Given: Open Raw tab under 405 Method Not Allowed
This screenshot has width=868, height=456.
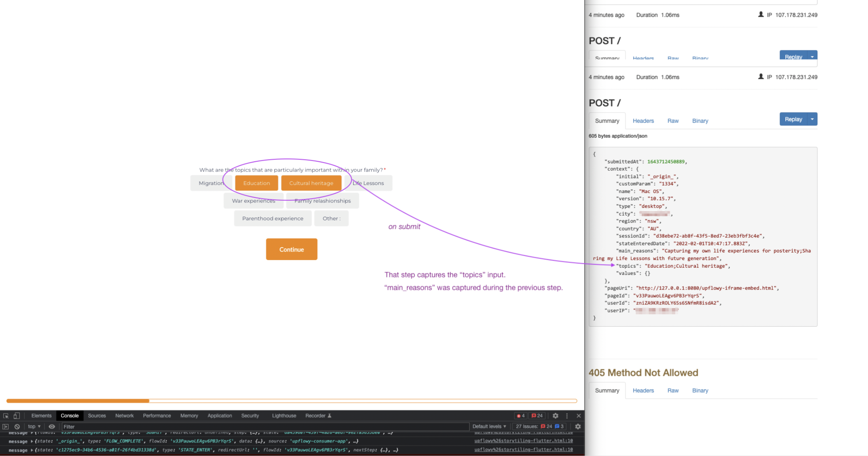Looking at the screenshot, I should [x=673, y=390].
